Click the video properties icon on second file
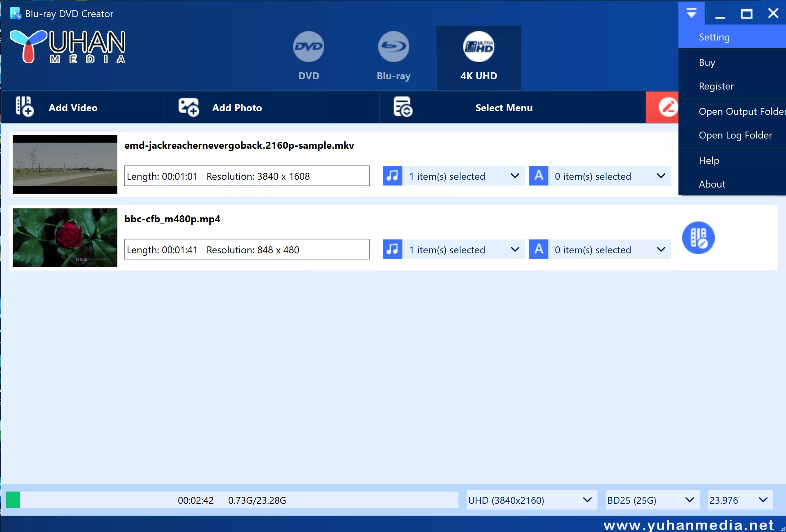786x532 pixels. pyautogui.click(x=698, y=237)
